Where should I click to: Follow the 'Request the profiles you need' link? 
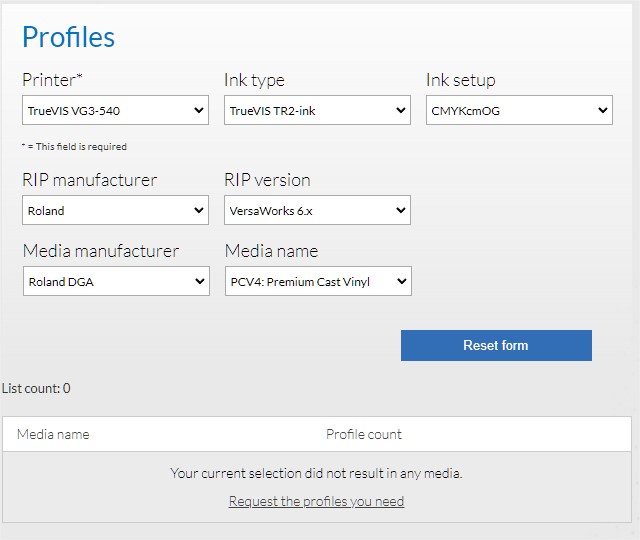point(316,501)
